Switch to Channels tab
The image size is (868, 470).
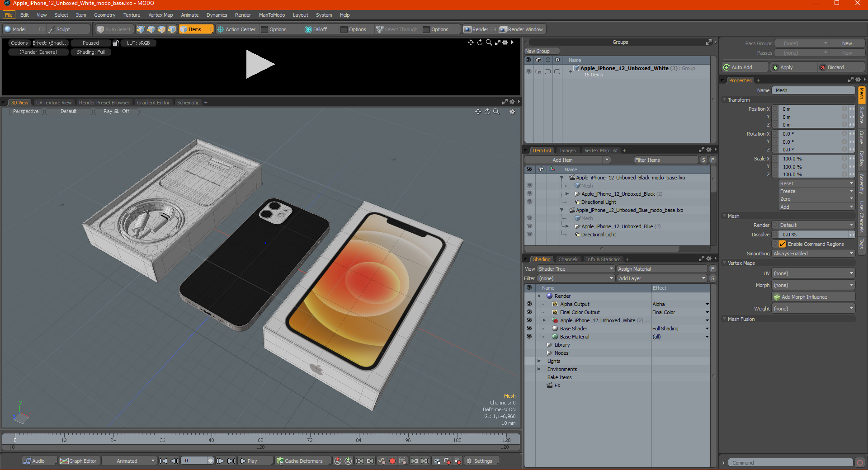[568, 259]
